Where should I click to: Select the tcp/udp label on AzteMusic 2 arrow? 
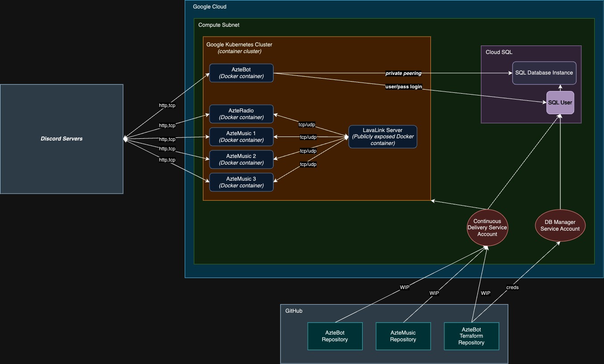308,151
